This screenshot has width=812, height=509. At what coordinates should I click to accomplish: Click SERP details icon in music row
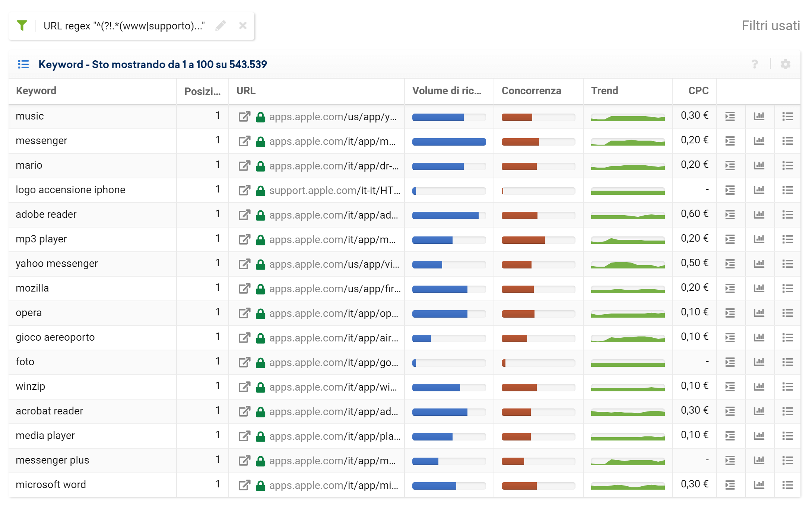[x=730, y=117]
